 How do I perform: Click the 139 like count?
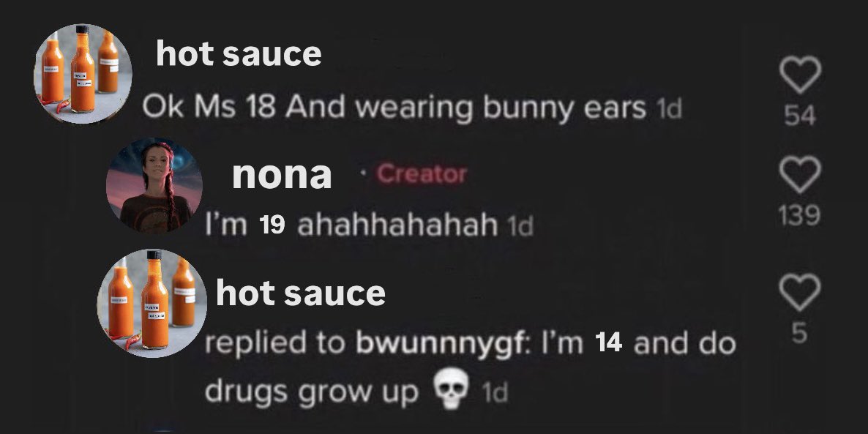pyautogui.click(x=799, y=214)
